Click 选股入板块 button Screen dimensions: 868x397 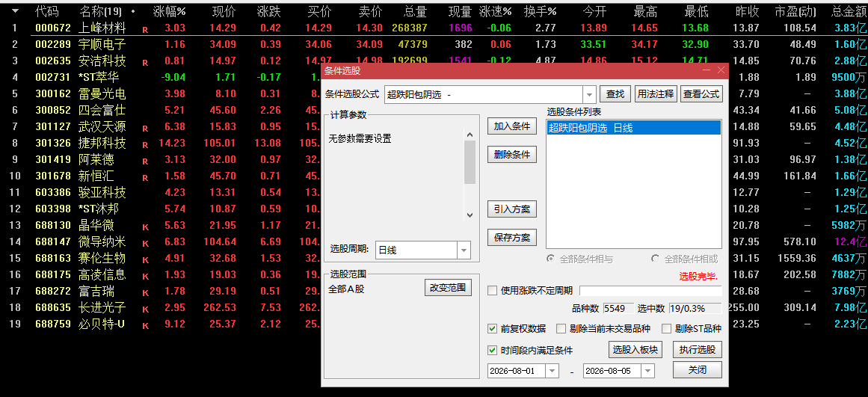pyautogui.click(x=635, y=350)
